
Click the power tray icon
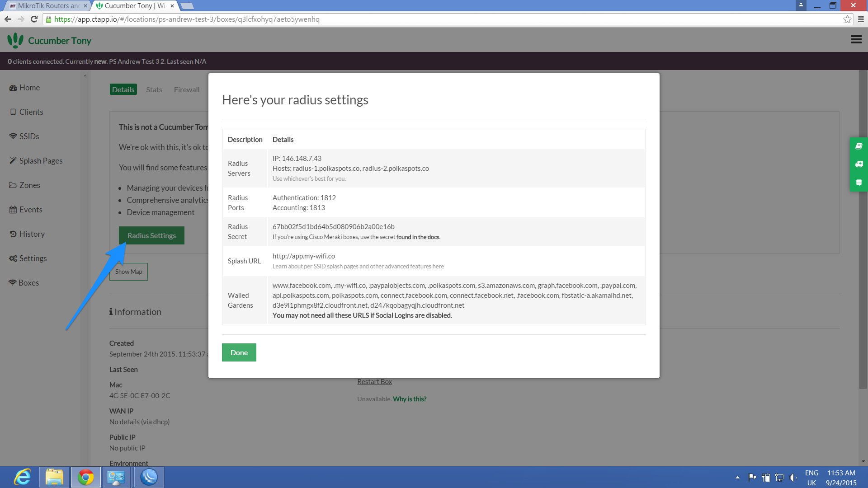766,477
